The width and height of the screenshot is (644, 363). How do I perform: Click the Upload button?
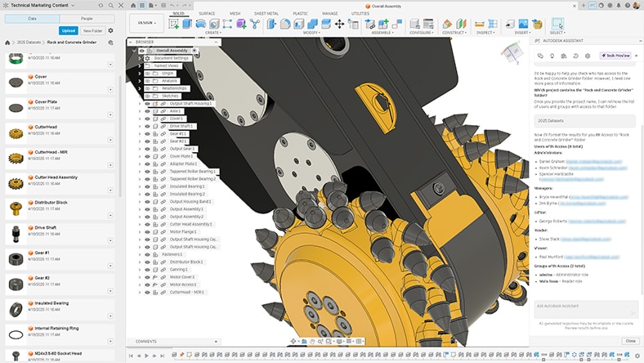69,30
